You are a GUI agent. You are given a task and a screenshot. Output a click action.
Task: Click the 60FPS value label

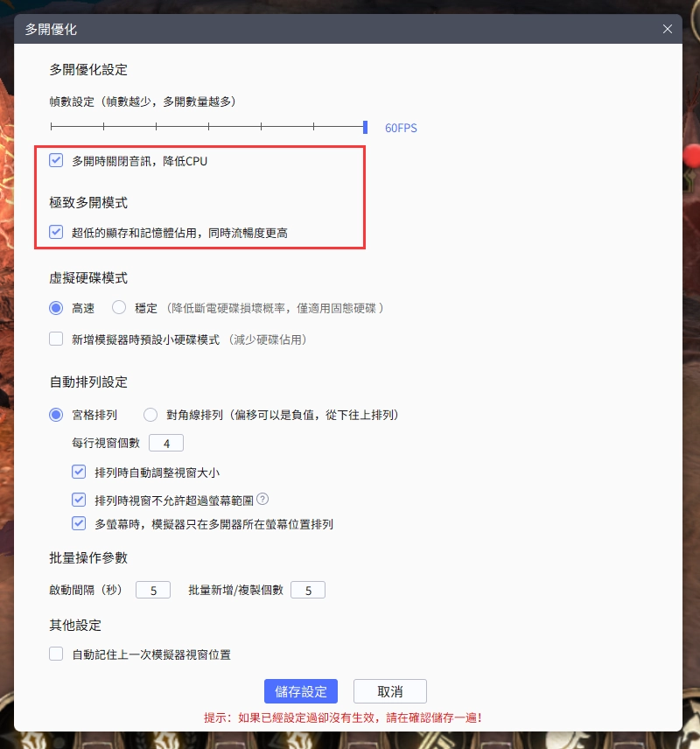click(x=401, y=128)
